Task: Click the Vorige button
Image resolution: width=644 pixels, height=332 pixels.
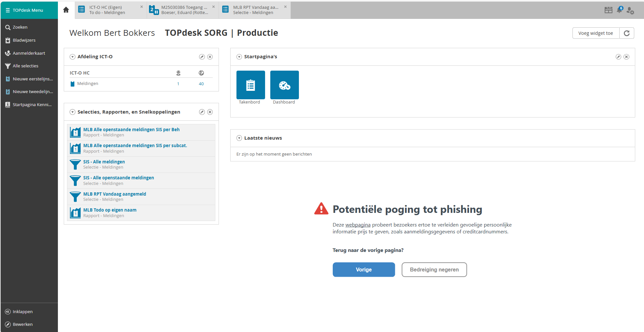Action: tap(364, 270)
